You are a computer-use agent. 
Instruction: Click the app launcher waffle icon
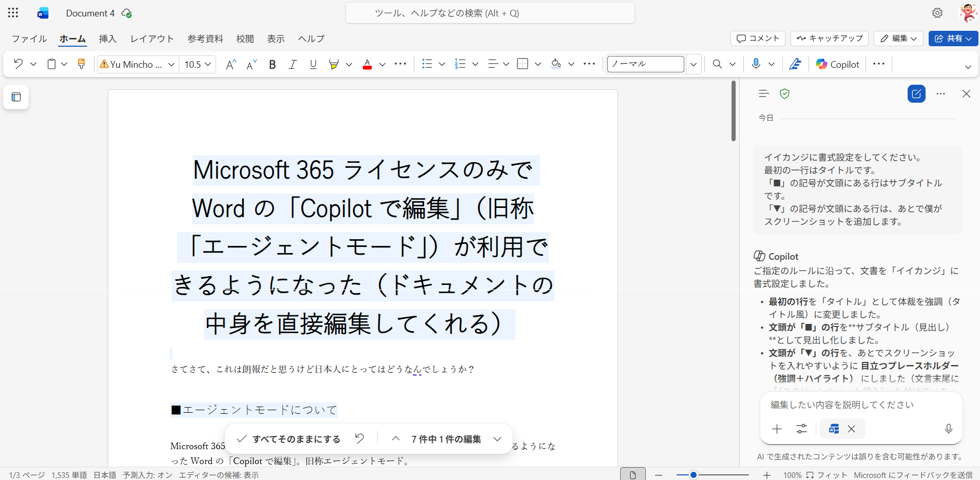pos(13,13)
